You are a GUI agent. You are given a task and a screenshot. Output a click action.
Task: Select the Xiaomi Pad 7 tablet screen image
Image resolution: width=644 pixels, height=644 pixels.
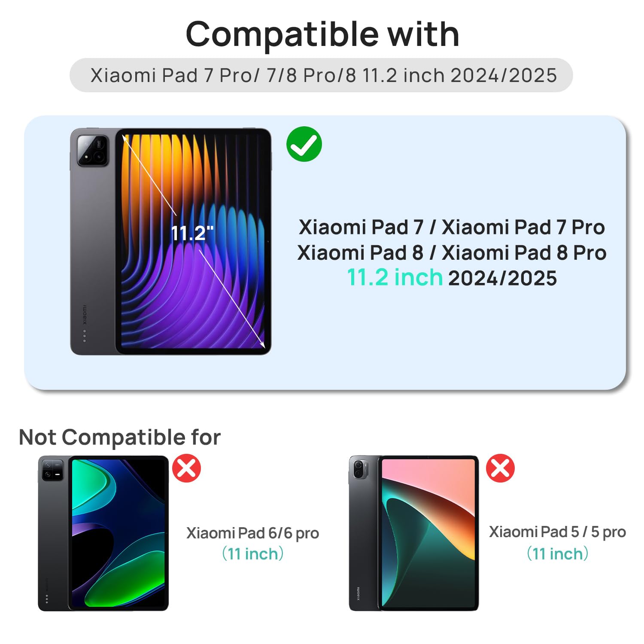tap(193, 241)
